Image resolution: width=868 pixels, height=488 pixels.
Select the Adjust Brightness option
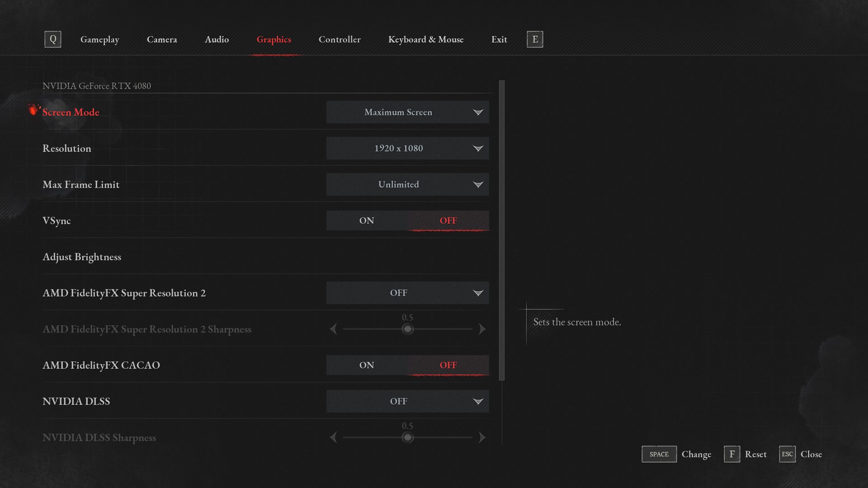82,257
